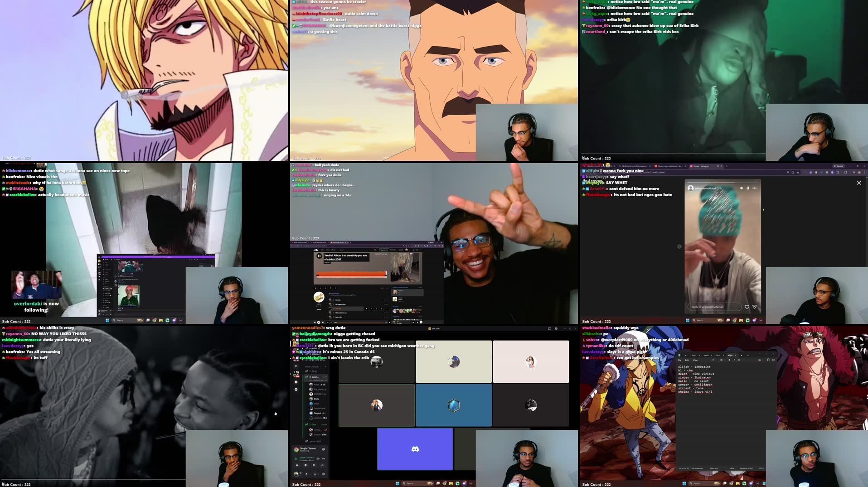Like the Instagram story with the heart
This screenshot has width=868, height=487.
pos(747,307)
